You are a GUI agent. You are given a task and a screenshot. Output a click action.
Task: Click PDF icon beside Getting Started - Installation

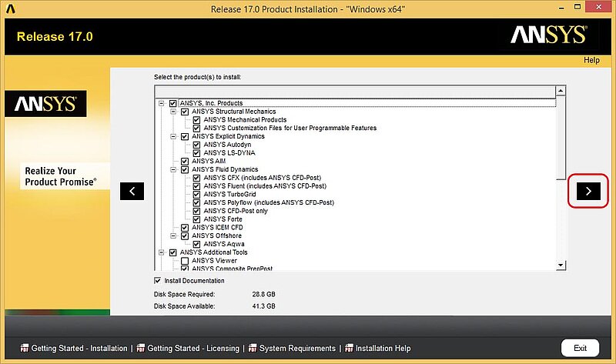coord(25,348)
